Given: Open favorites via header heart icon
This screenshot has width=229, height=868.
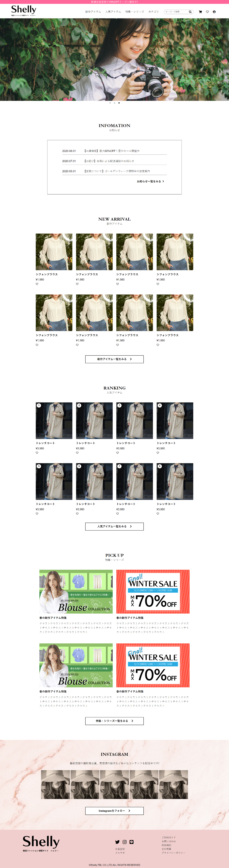Looking at the screenshot, I should coord(207,12).
